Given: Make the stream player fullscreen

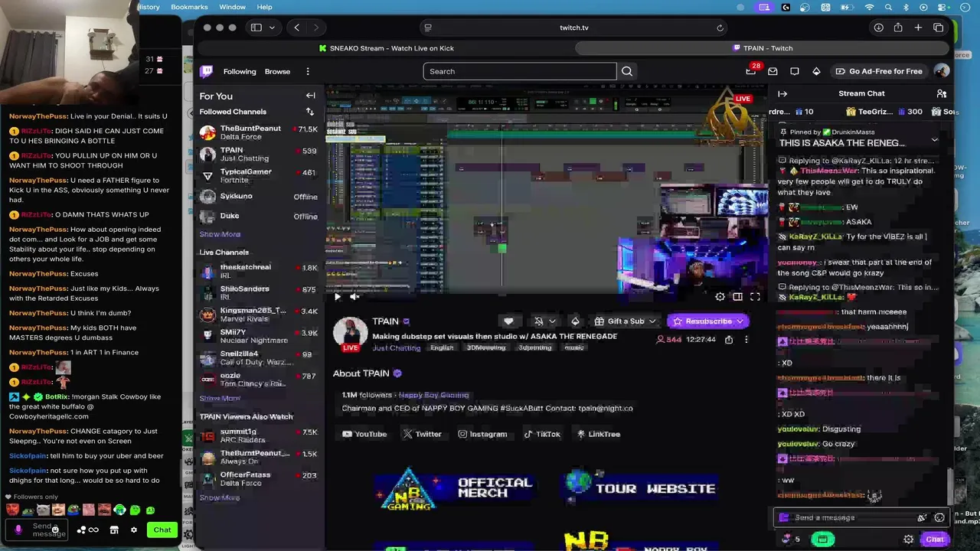Looking at the screenshot, I should (x=755, y=297).
